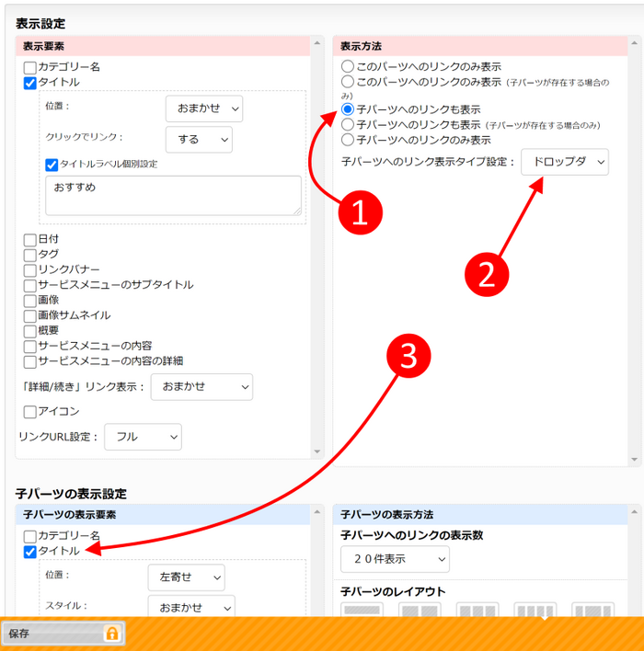Select the four-column child parts layout
Image resolution: width=644 pixels, height=651 pixels.
click(x=535, y=611)
